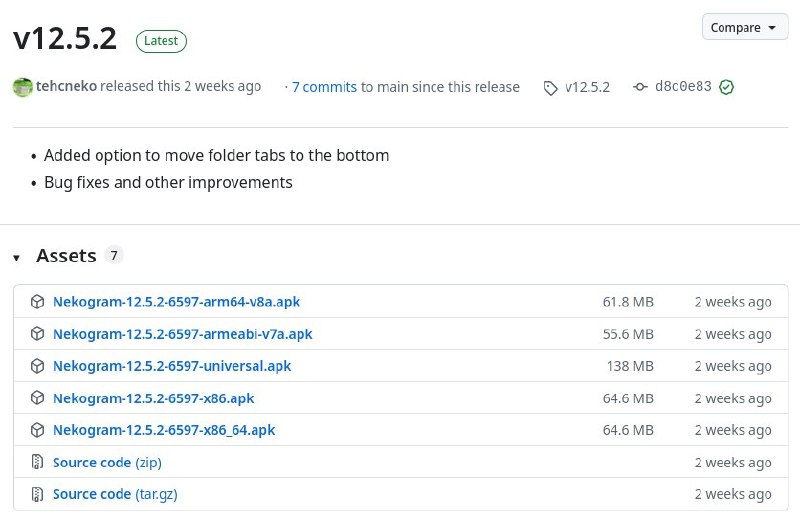This screenshot has width=800, height=522.
Task: Click file icon for Source code (tar.gz)
Action: click(37, 494)
